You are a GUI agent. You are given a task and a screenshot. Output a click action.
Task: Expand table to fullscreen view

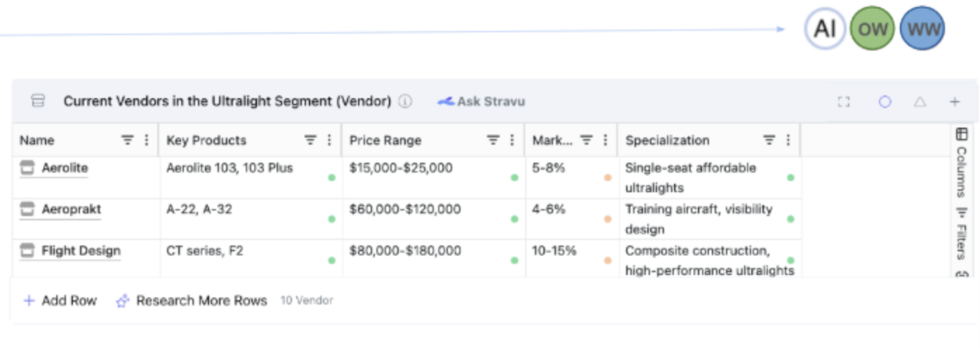(844, 102)
